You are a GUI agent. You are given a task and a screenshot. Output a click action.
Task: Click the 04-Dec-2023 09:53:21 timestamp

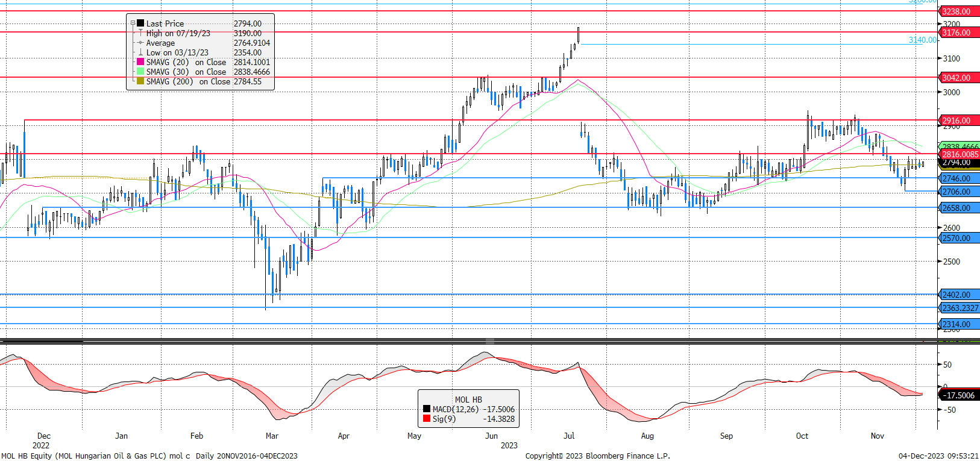[938, 456]
